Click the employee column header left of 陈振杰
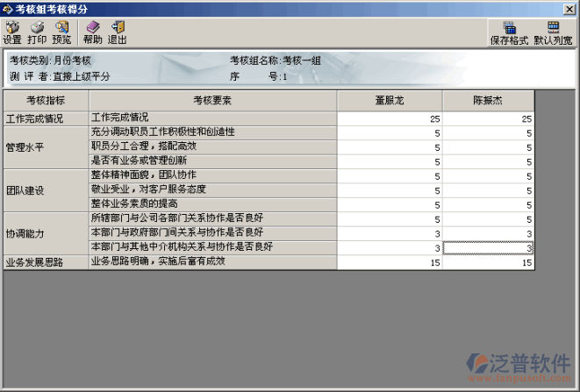 click(x=390, y=101)
